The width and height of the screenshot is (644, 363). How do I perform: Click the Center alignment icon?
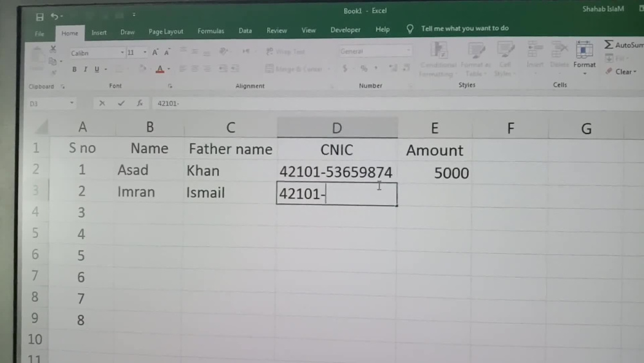click(194, 68)
